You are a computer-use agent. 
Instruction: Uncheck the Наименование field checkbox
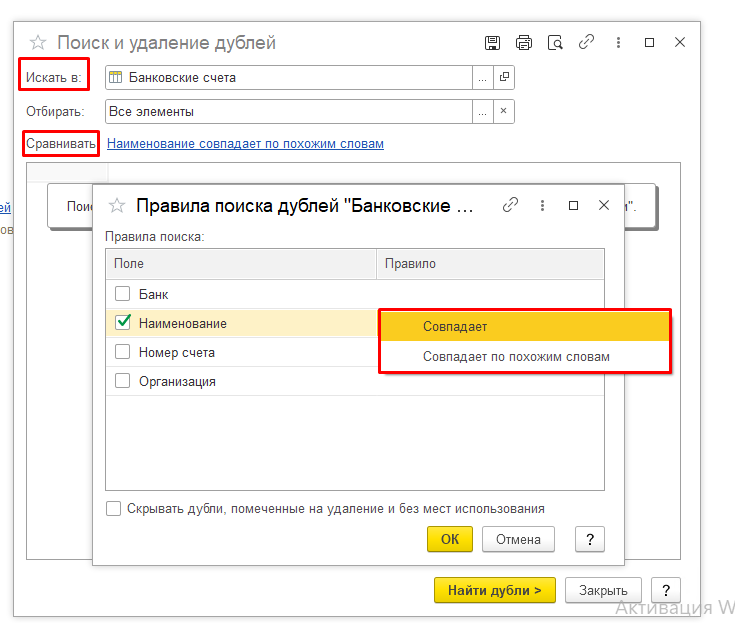[122, 323]
